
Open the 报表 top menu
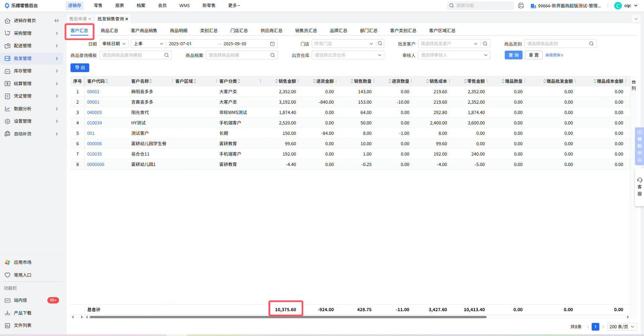119,6
